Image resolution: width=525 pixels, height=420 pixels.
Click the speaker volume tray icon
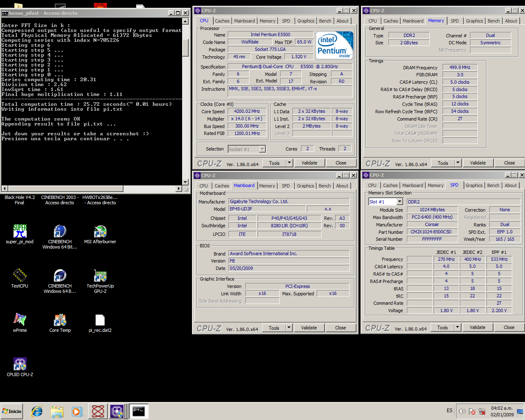tap(462, 411)
